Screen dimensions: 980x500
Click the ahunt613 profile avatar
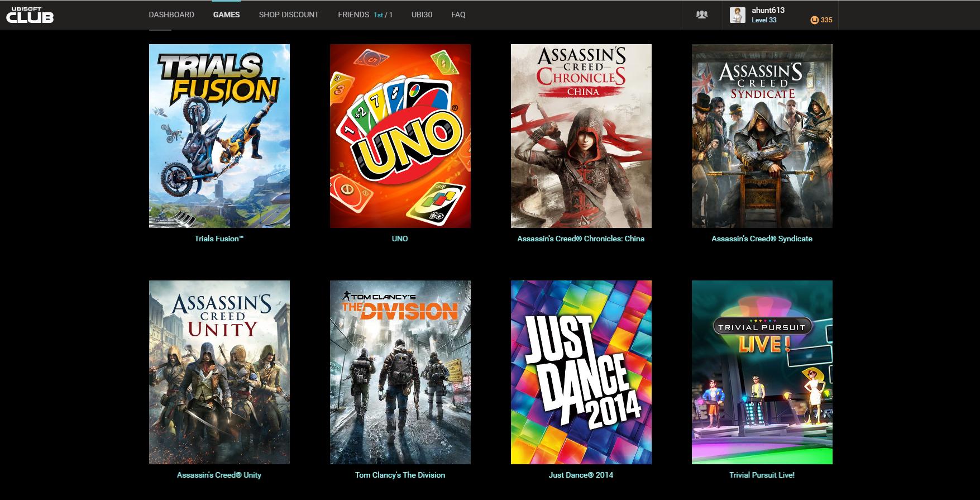point(738,15)
